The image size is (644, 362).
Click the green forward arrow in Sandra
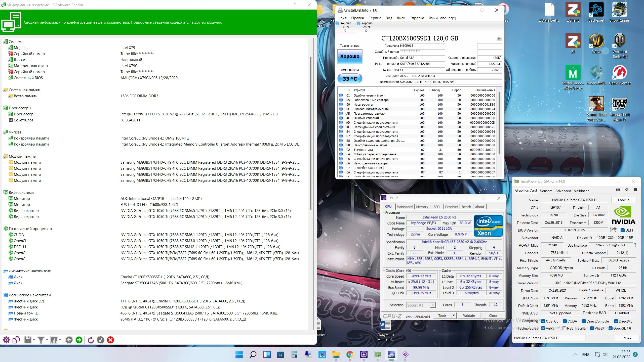(79, 340)
